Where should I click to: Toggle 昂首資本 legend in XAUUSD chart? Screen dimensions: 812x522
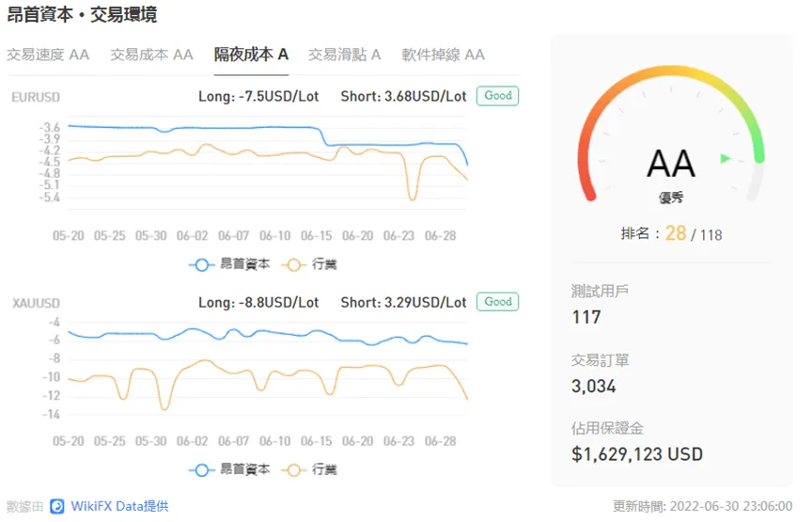click(x=230, y=469)
